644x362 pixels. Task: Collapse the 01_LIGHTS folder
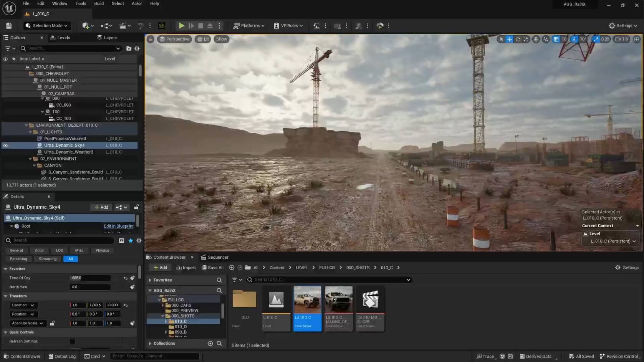click(x=30, y=132)
